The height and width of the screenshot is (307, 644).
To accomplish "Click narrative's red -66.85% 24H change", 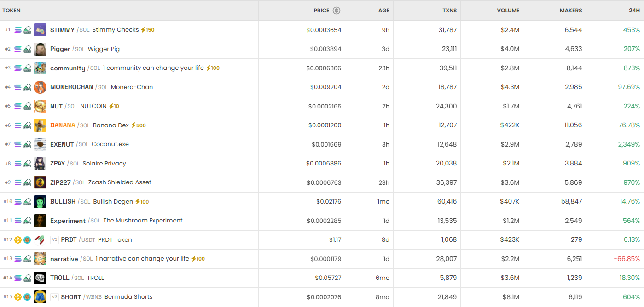I will (627, 259).
